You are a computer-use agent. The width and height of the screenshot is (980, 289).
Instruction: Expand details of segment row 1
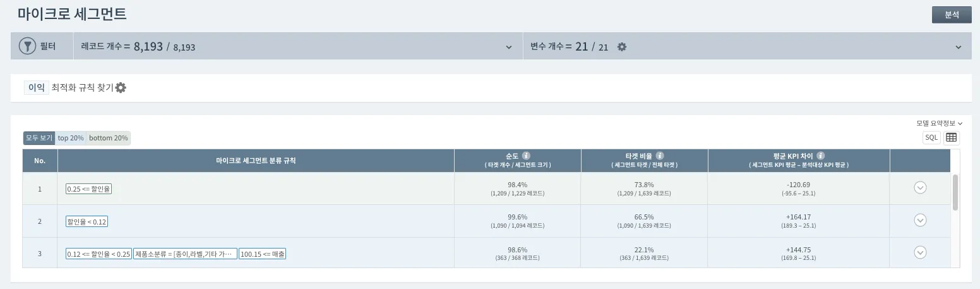920,187
